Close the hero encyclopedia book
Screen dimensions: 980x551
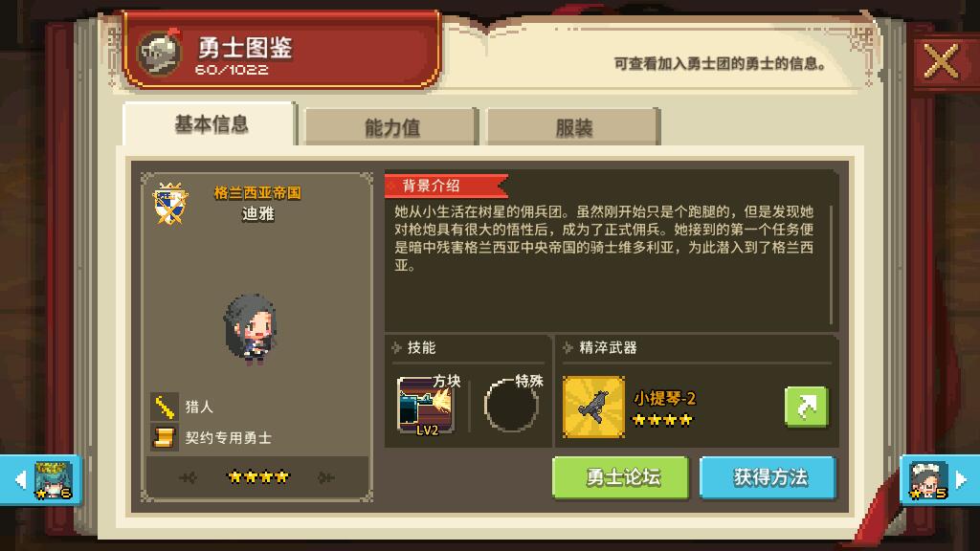click(941, 61)
